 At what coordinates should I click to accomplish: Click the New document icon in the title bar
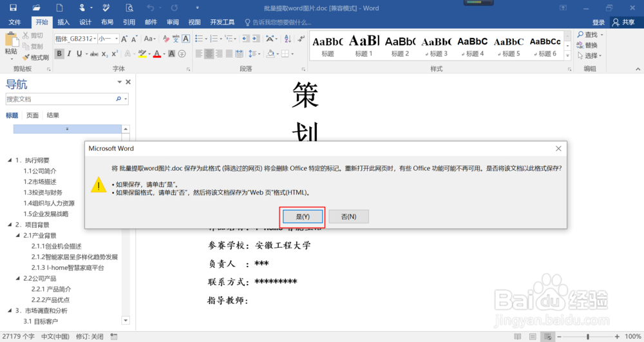click(59, 8)
